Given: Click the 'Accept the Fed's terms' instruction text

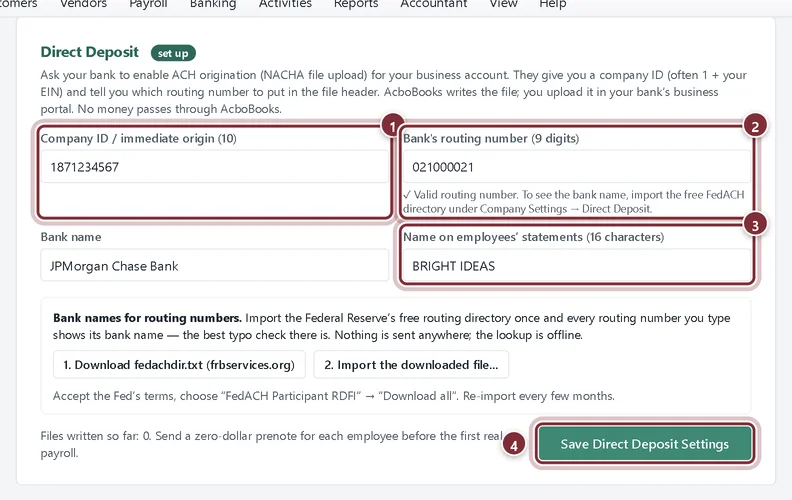Looking at the screenshot, I should [x=333, y=396].
